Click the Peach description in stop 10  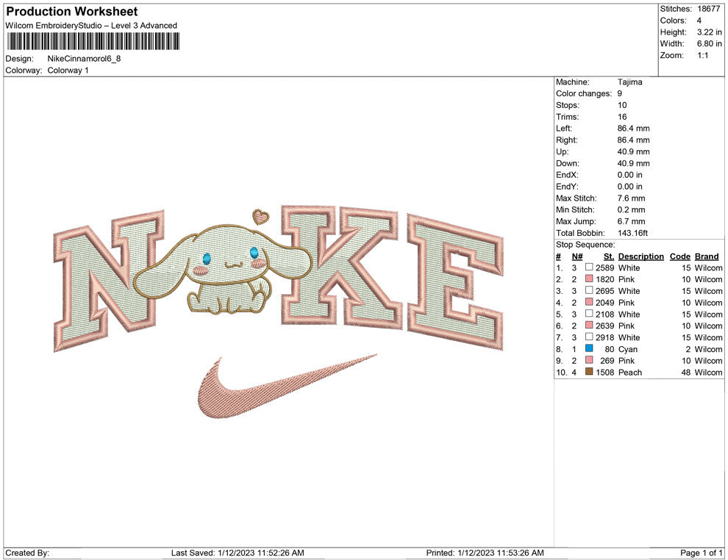(630, 373)
